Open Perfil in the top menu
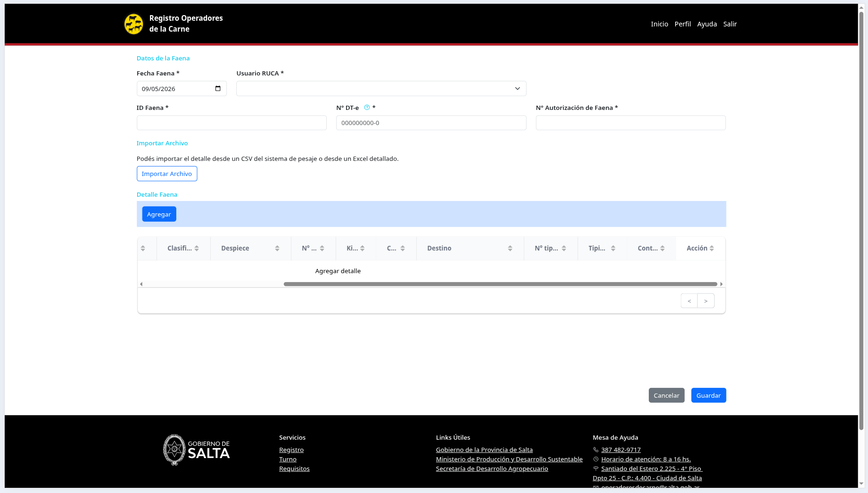 683,24
